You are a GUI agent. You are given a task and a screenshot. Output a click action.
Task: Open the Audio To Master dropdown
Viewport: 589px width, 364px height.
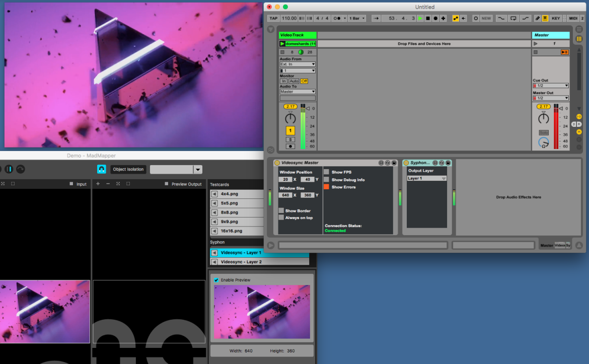click(298, 92)
